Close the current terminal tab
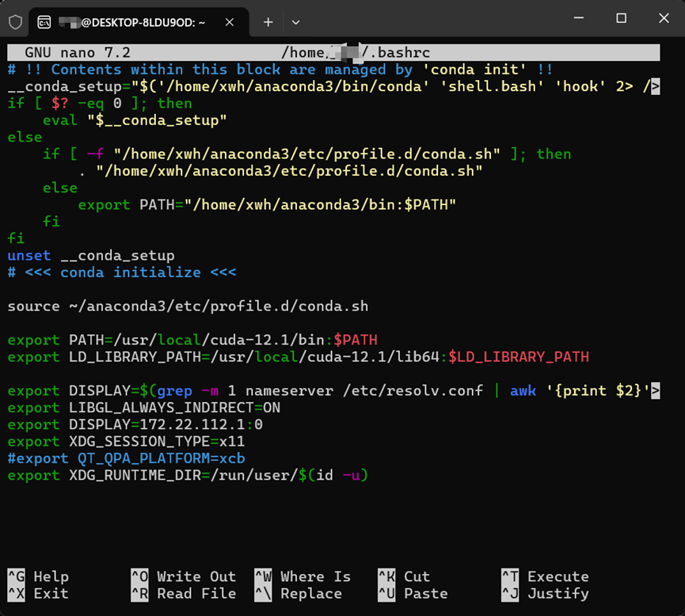The width and height of the screenshot is (685, 616). coord(230,21)
